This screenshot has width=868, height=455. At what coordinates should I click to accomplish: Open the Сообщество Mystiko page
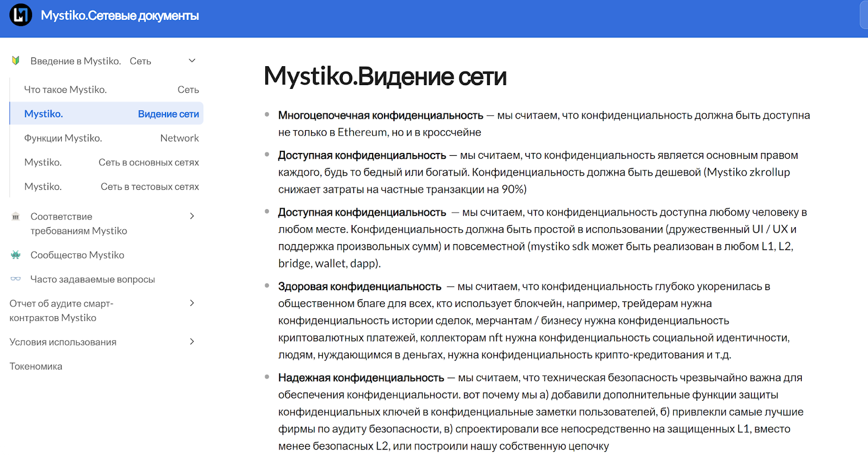[77, 255]
